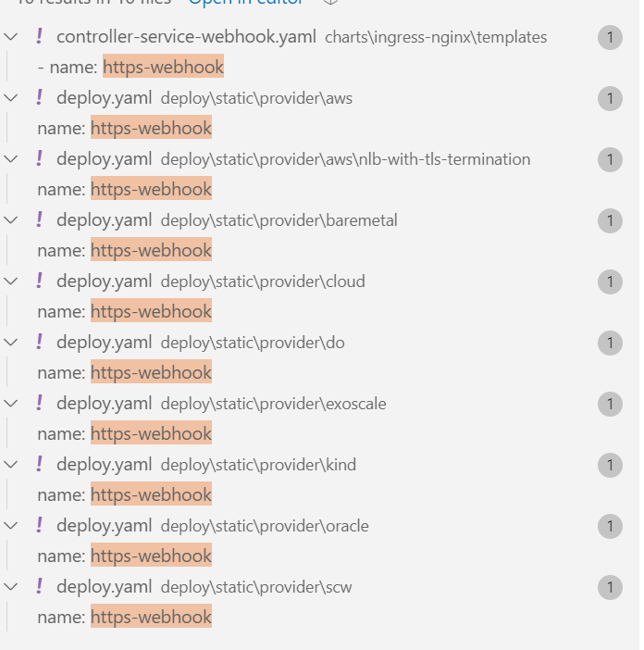Image resolution: width=644 pixels, height=650 pixels.
Task: Collapse the kind provider deploy.yaml results
Action: pyautogui.click(x=11, y=465)
